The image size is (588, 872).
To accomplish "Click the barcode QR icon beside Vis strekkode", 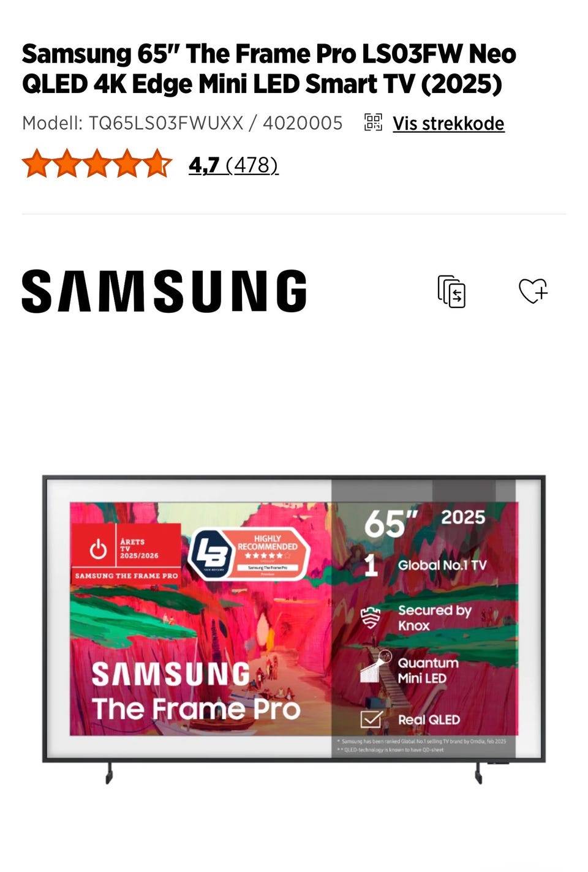I will click(373, 122).
